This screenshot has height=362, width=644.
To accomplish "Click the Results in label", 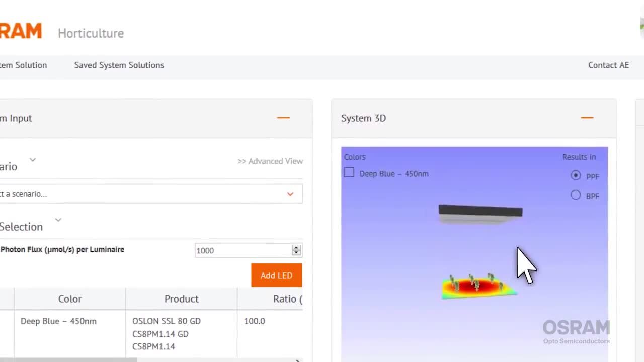I will (x=579, y=157).
